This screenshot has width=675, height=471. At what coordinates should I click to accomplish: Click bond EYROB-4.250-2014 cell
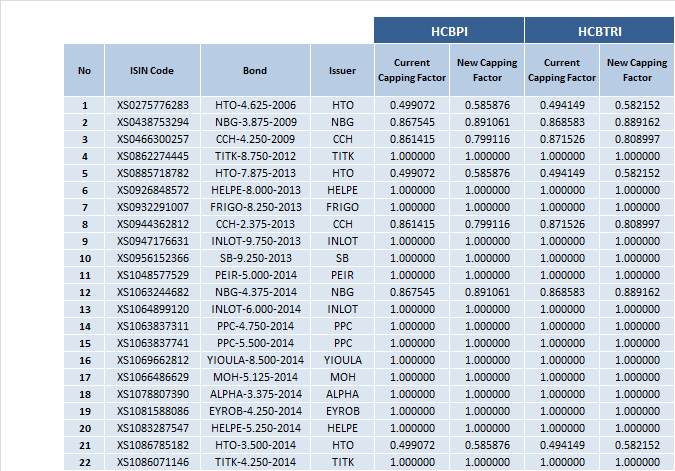pyautogui.click(x=255, y=411)
